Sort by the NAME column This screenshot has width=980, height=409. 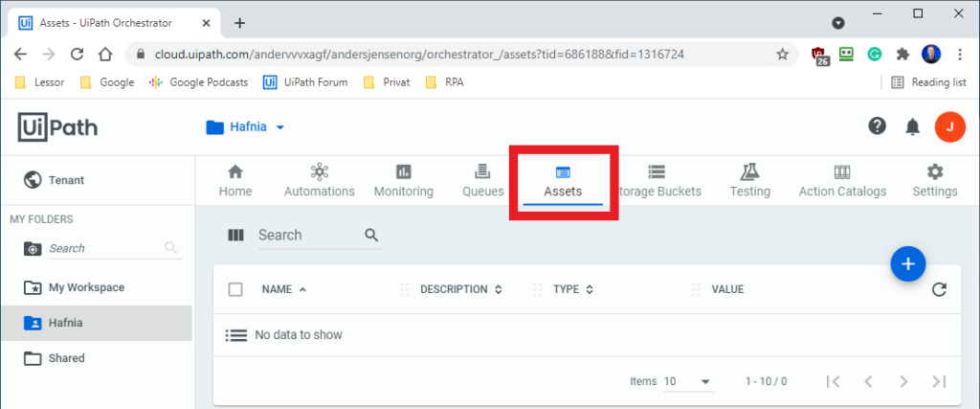[283, 289]
